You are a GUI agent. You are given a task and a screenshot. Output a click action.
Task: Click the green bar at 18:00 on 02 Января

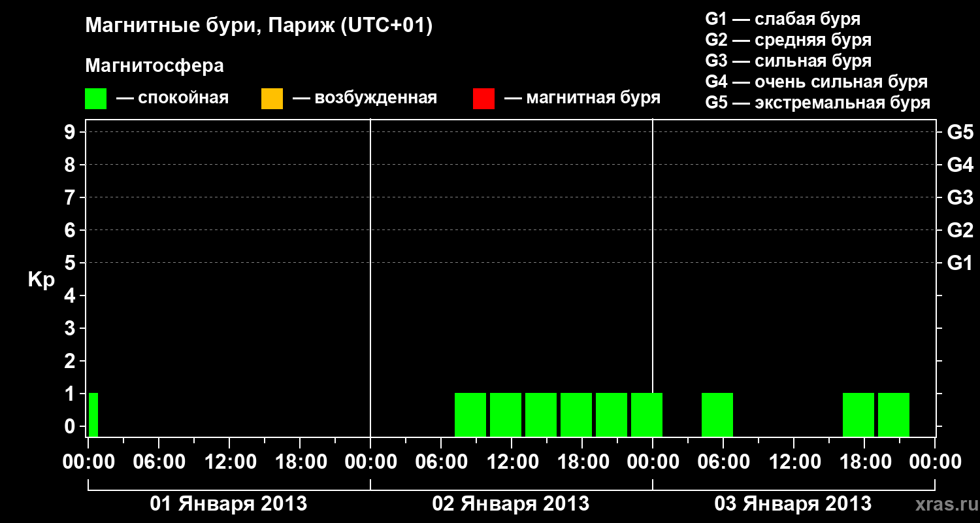[x=576, y=414]
